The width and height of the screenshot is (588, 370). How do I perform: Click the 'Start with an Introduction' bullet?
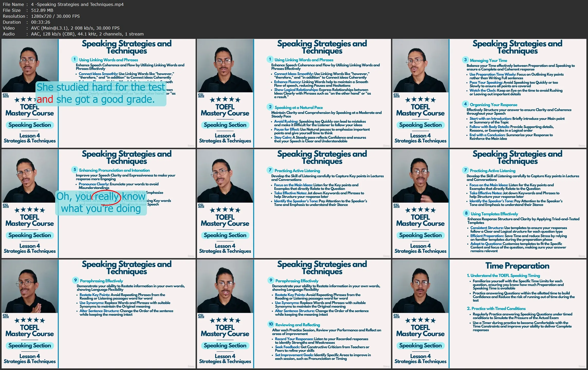[x=517, y=120]
